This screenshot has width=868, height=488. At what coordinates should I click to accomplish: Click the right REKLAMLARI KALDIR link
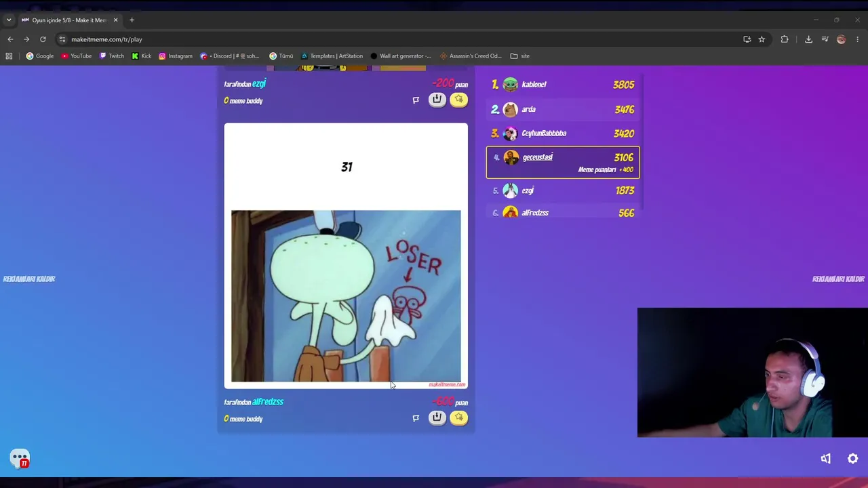tap(838, 279)
